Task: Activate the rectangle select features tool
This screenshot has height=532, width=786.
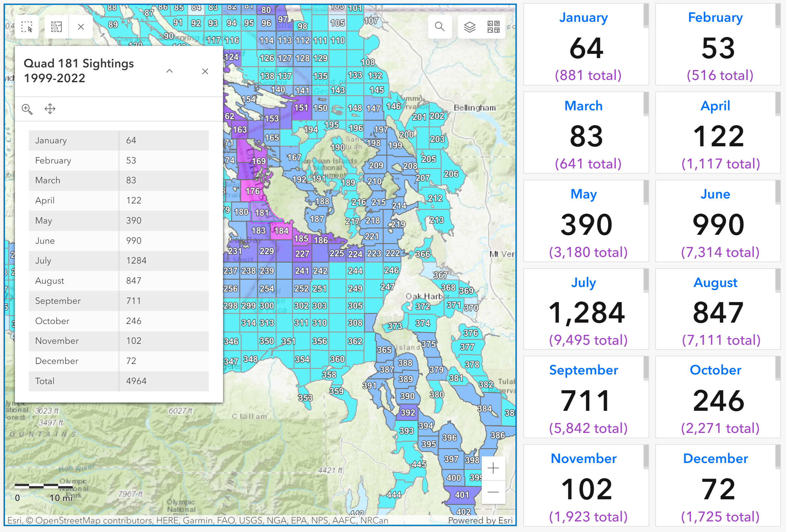Action: click(x=27, y=27)
